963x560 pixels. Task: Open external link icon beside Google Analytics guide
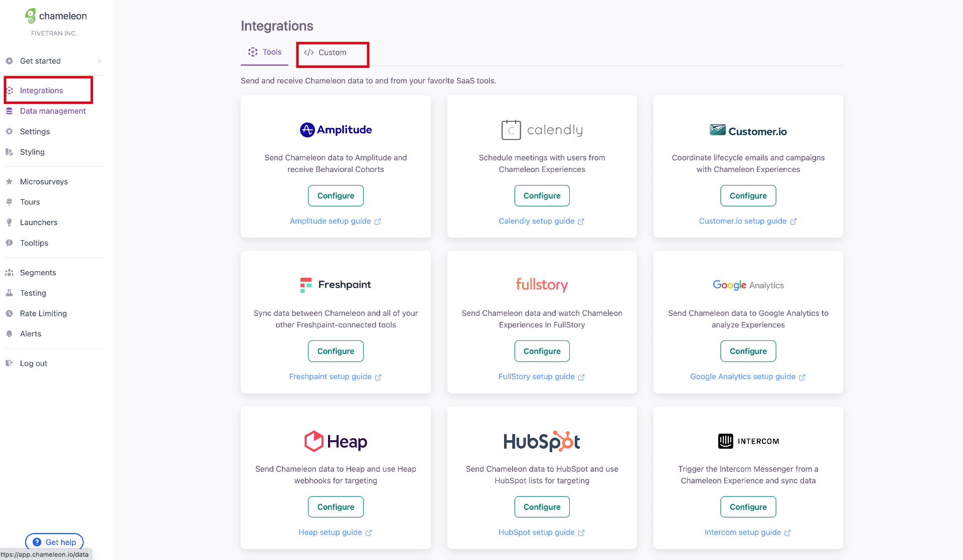(x=802, y=377)
